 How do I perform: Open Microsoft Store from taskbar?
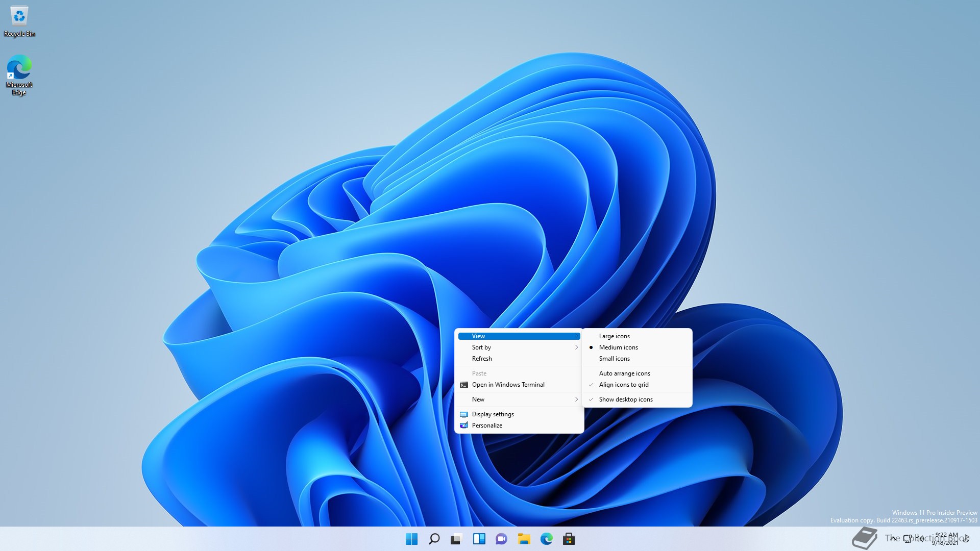pyautogui.click(x=569, y=539)
